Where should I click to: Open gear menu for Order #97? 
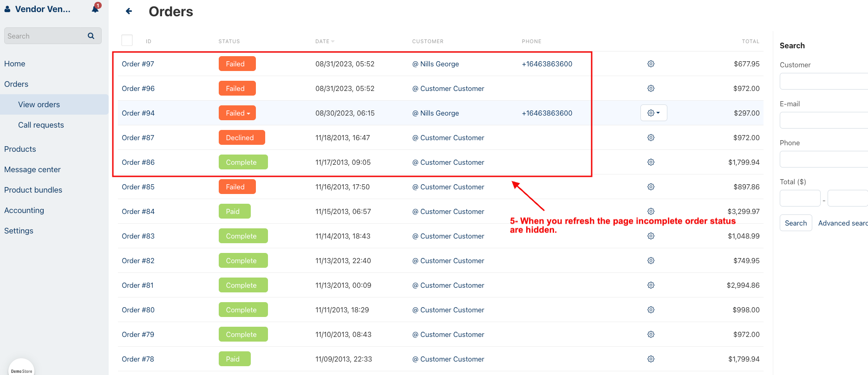(x=651, y=64)
